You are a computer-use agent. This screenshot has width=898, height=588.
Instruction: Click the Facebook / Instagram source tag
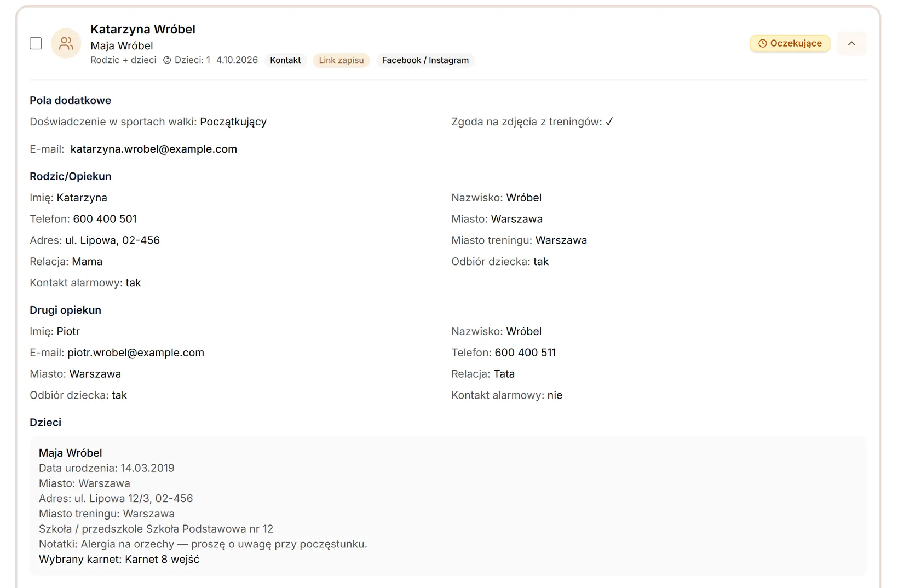click(x=425, y=60)
